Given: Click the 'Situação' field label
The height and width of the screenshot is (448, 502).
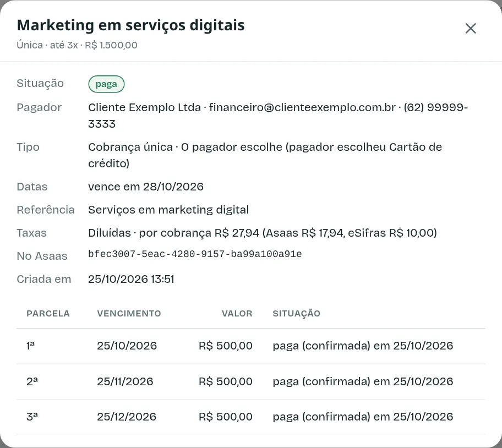Looking at the screenshot, I should [40, 83].
